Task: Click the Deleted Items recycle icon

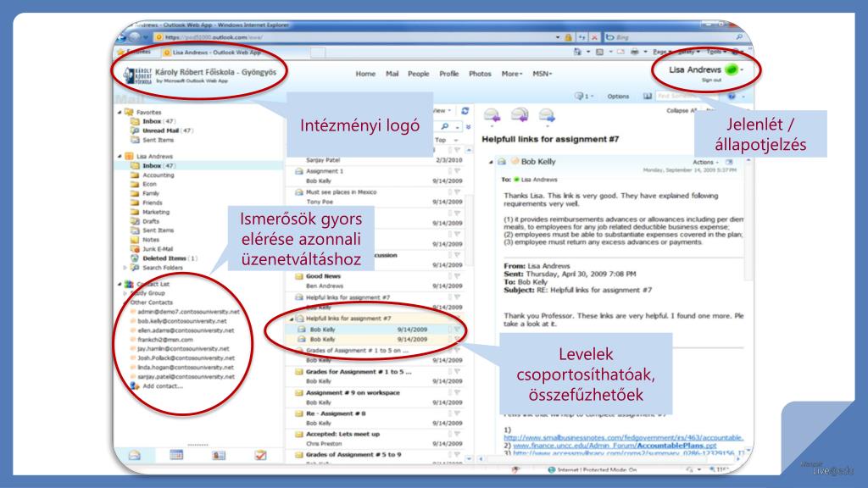Action: coord(135,258)
